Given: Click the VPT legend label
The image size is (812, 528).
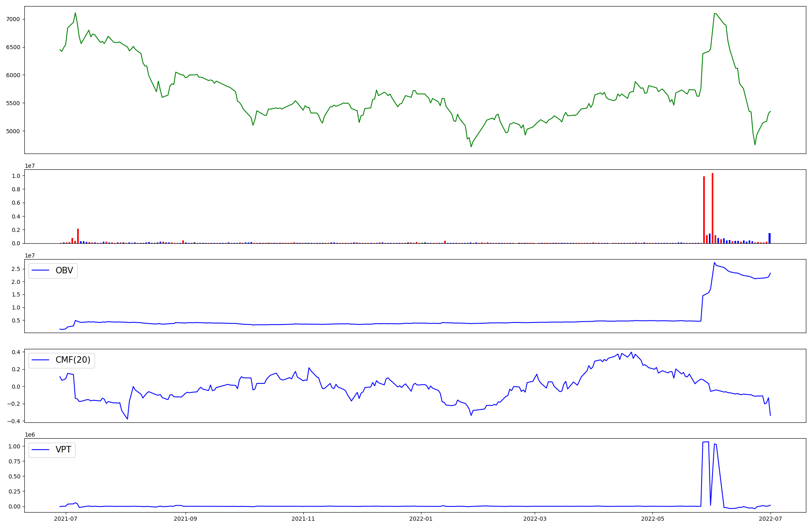Looking at the screenshot, I should 63,450.
